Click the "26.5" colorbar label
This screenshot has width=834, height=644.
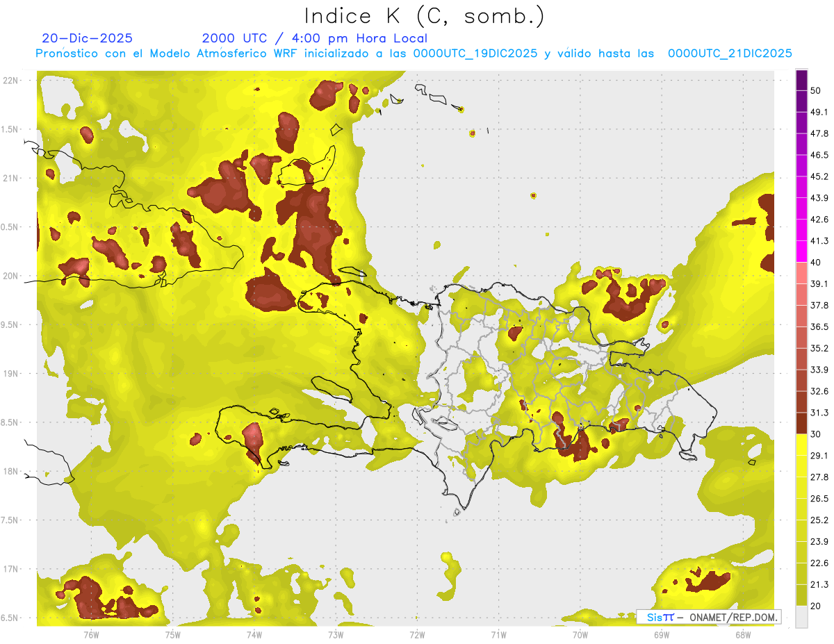[x=819, y=499]
